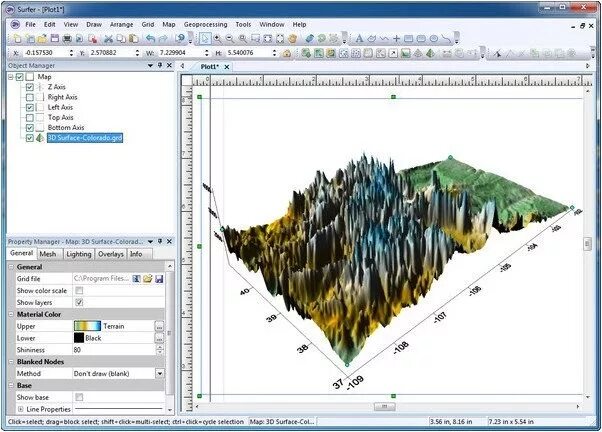
Task: Switch to the Mesh tab
Action: pos(48,254)
